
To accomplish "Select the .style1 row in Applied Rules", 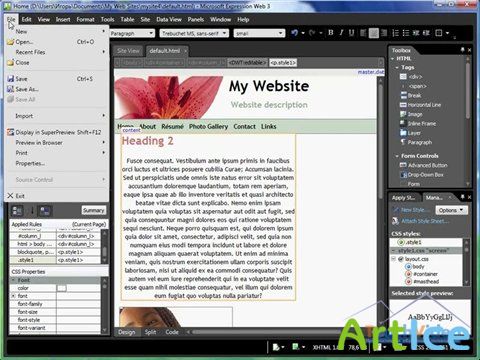I will 55,260.
